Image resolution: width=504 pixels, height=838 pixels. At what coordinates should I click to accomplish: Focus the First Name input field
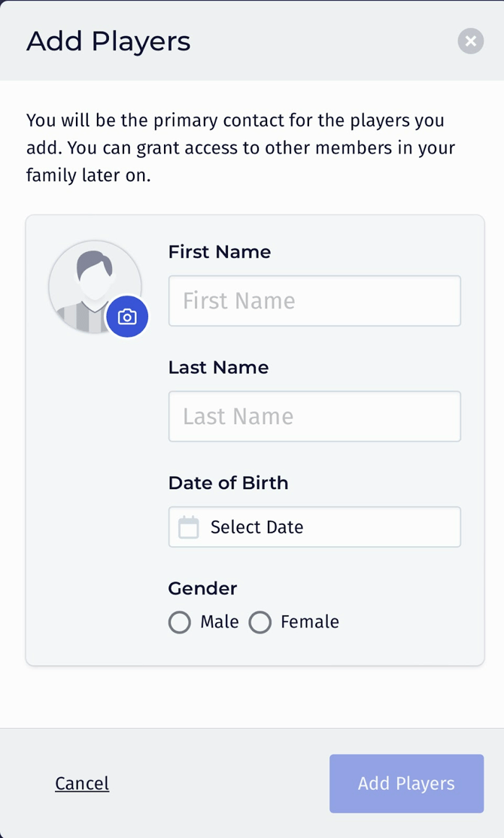[314, 301]
